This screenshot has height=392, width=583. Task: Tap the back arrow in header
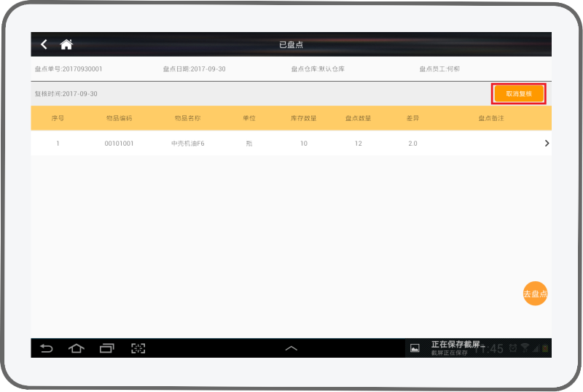44,44
